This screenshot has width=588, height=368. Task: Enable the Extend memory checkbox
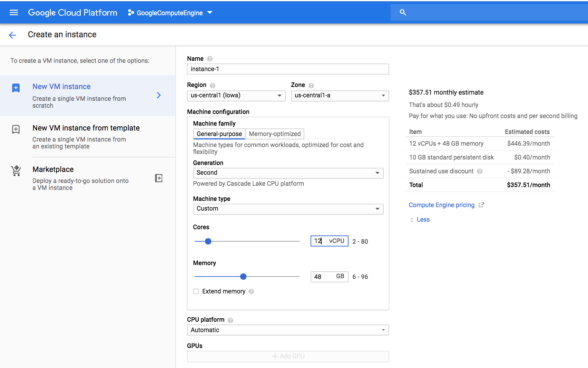pos(196,291)
